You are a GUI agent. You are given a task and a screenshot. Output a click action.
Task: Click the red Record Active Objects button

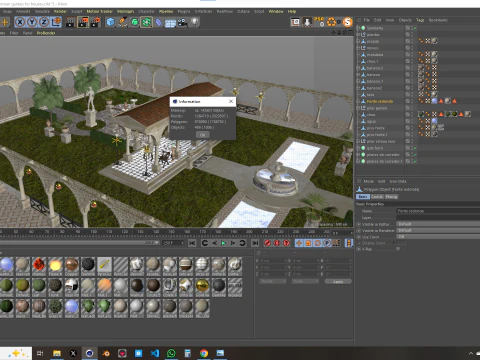(x=267, y=243)
